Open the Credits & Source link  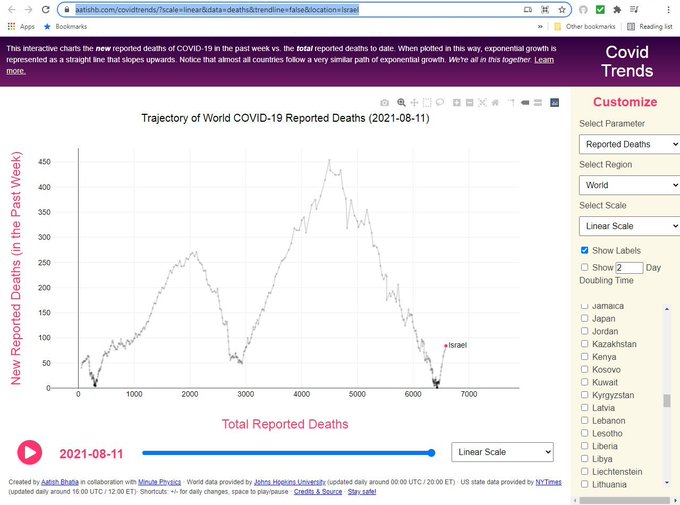(318, 492)
